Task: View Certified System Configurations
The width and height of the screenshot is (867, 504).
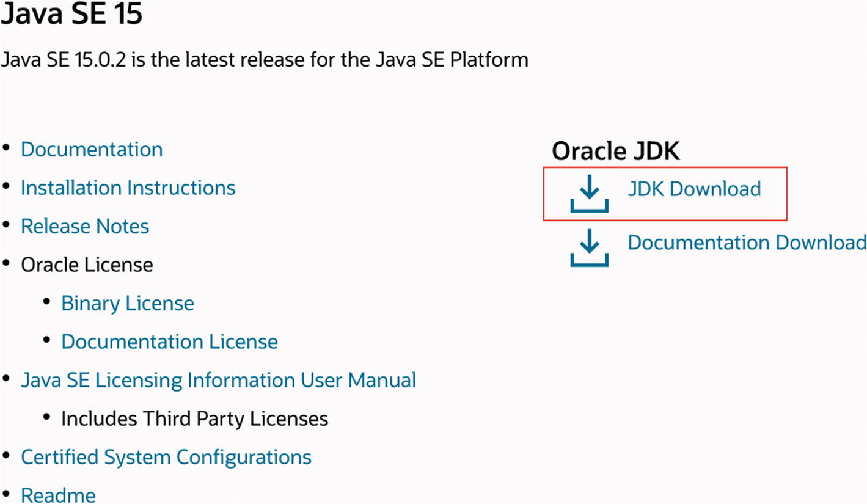Action: [x=166, y=458]
